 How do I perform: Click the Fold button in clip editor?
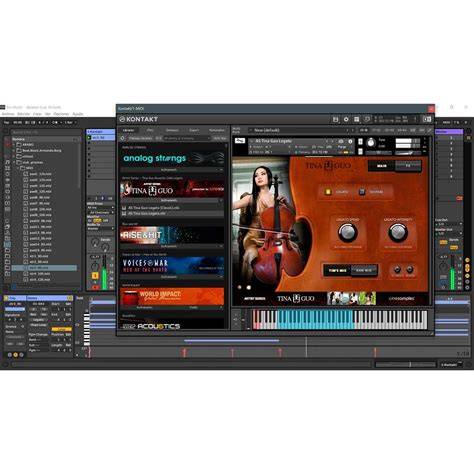(79, 298)
